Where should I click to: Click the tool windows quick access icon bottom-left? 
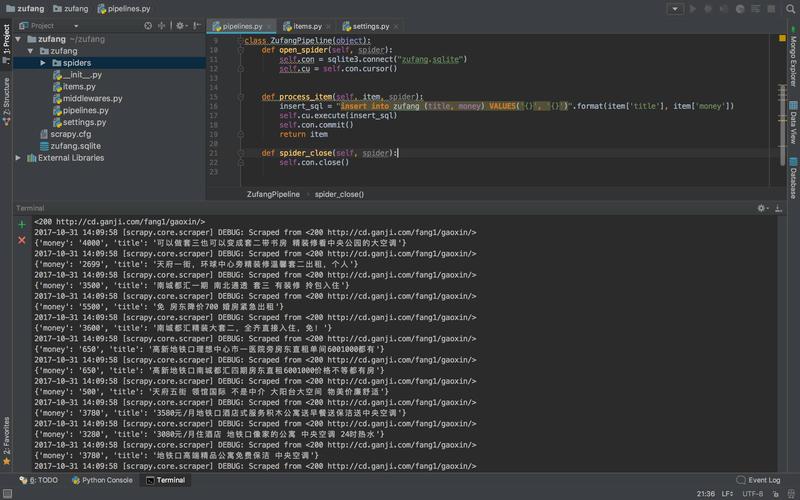(7, 493)
